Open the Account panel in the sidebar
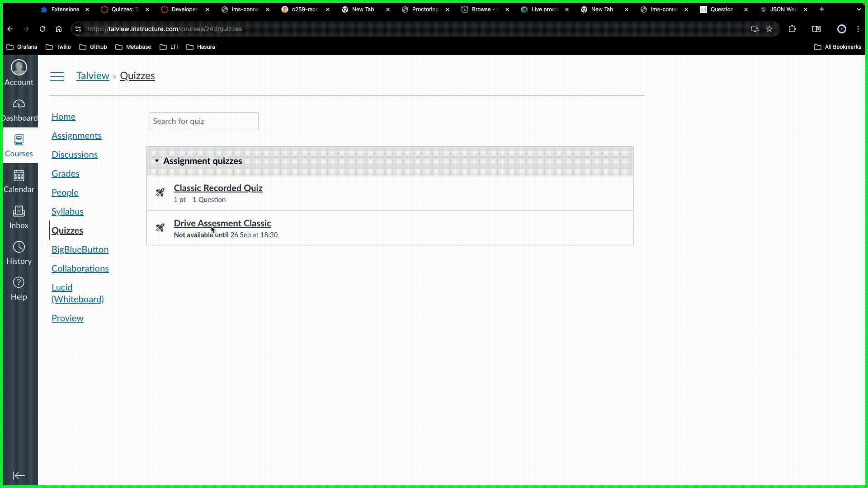Viewport: 868px width, 488px height. pyautogui.click(x=19, y=72)
